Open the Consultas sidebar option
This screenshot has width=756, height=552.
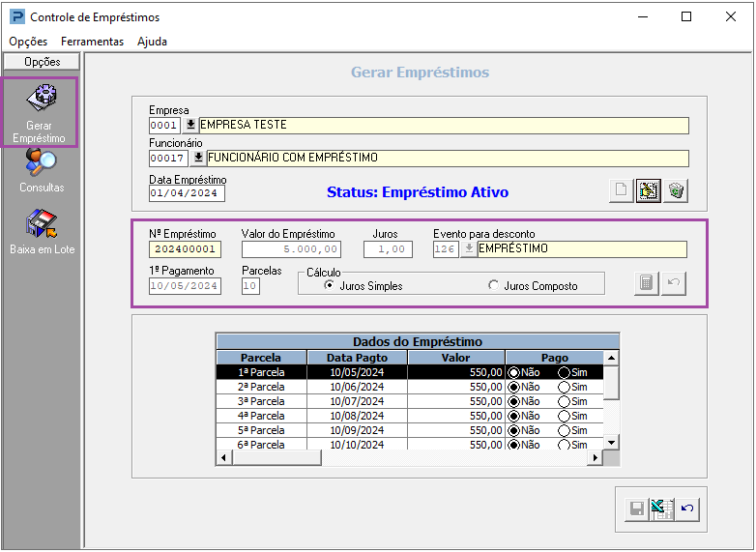pyautogui.click(x=42, y=171)
